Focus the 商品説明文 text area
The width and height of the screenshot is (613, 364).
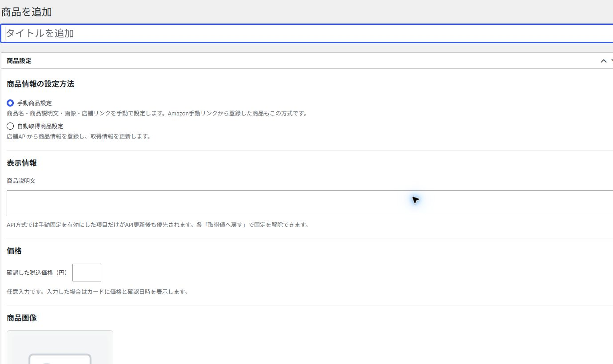point(310,203)
